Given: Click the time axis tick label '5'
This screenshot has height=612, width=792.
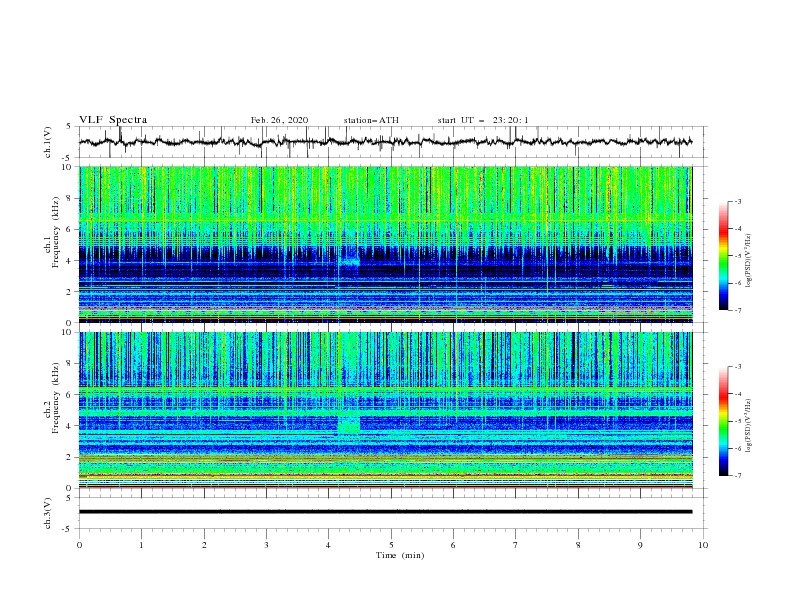Looking at the screenshot, I should [391, 545].
